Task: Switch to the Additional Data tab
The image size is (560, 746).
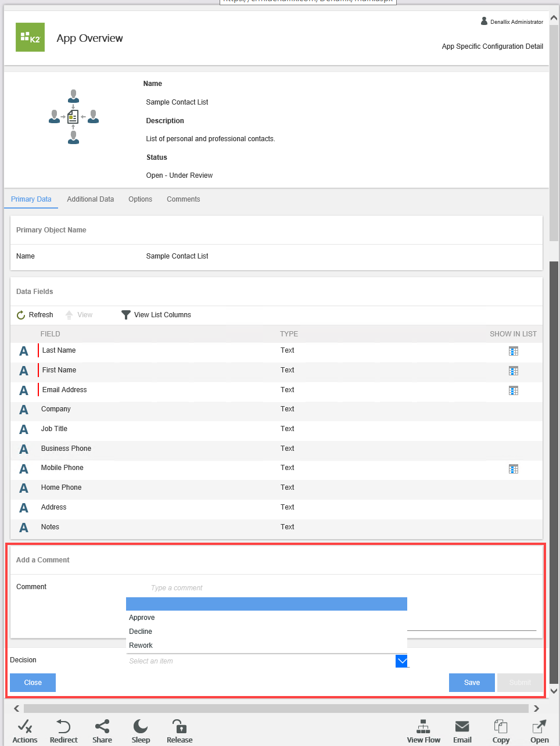Action: tap(90, 199)
